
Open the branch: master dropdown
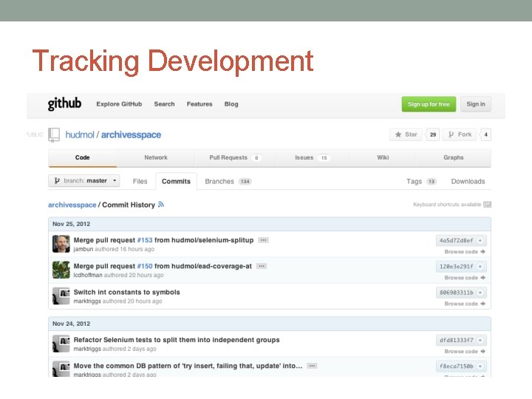pyautogui.click(x=83, y=180)
